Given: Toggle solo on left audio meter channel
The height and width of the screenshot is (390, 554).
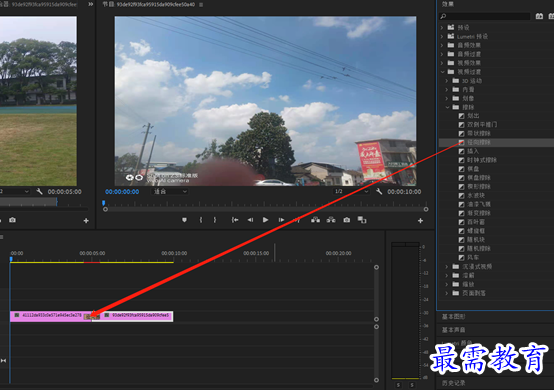Looking at the screenshot, I should tap(399, 385).
